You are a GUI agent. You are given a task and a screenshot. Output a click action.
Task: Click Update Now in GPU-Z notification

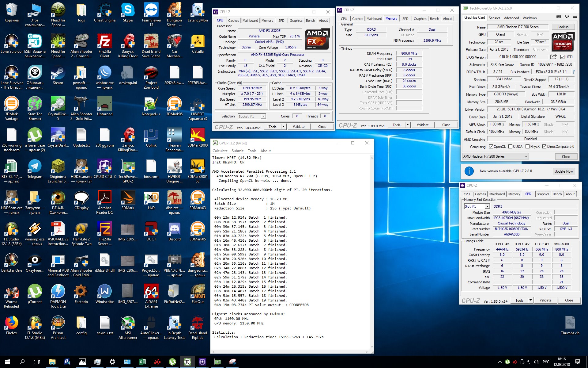[563, 171]
